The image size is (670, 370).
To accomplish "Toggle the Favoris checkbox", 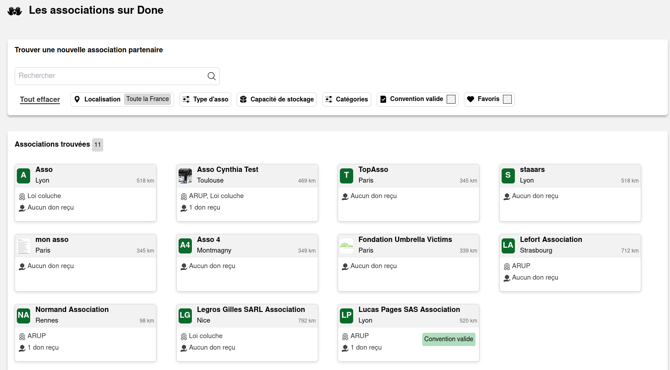I will pos(507,99).
